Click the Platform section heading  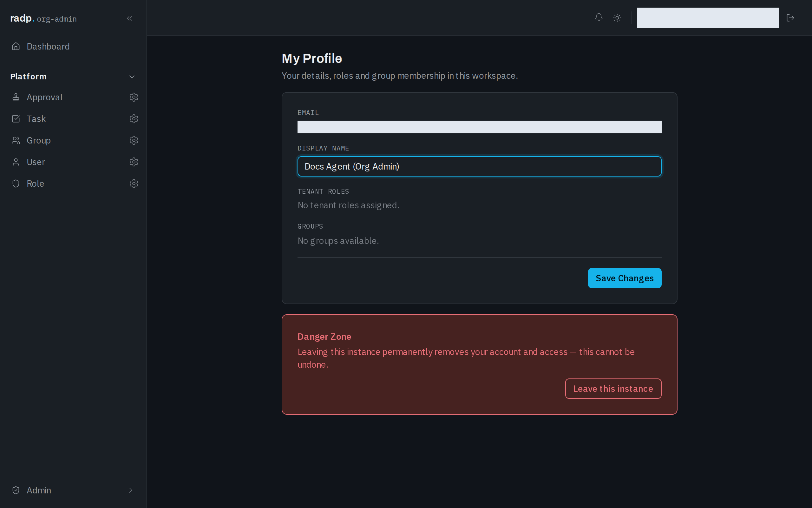29,77
